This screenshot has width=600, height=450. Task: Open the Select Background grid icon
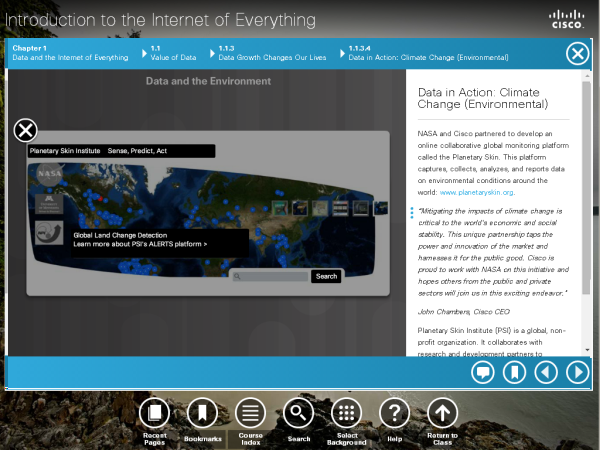tap(346, 412)
